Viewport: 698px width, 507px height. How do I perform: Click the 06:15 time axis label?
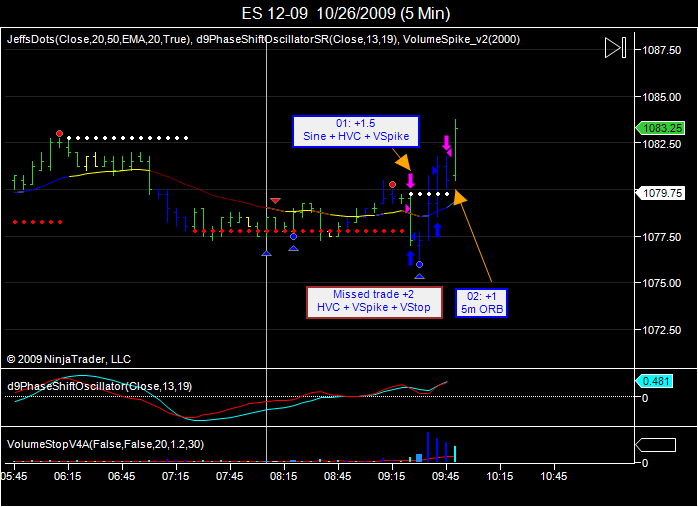point(68,477)
